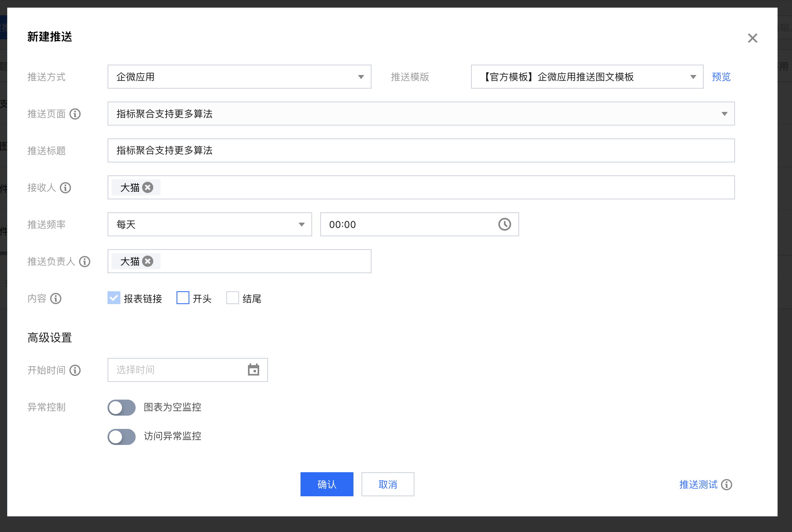This screenshot has height=532, width=792.
Task: Click info icon next to 内容 label
Action: tap(56, 298)
